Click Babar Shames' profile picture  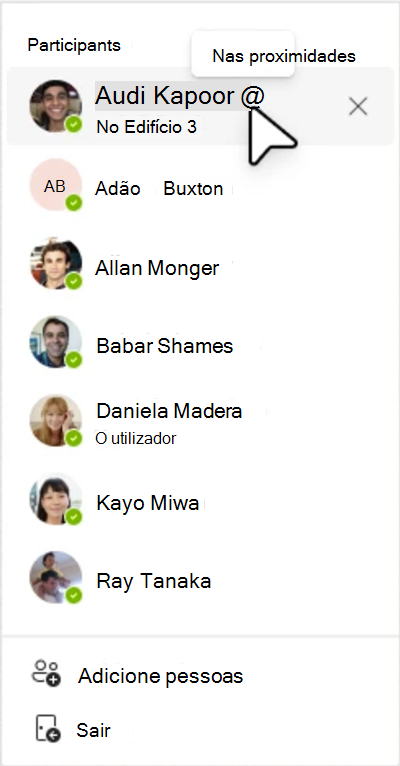[55, 342]
